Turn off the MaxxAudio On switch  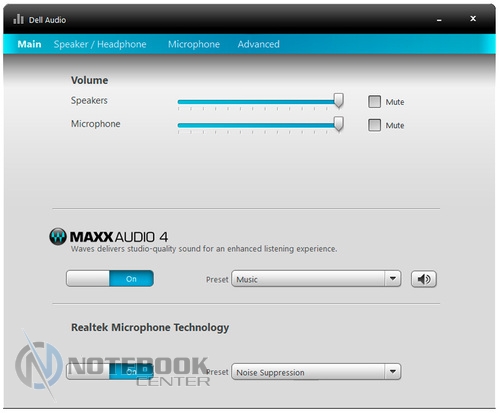110,279
